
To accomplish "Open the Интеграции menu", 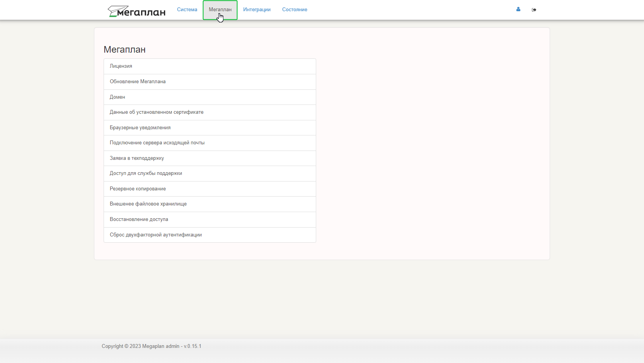I will coord(257,10).
